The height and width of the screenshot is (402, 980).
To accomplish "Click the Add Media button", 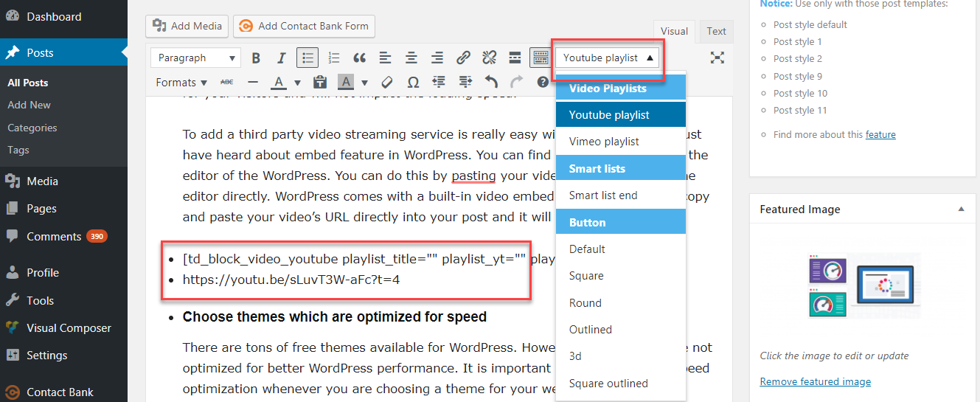I will point(187,26).
